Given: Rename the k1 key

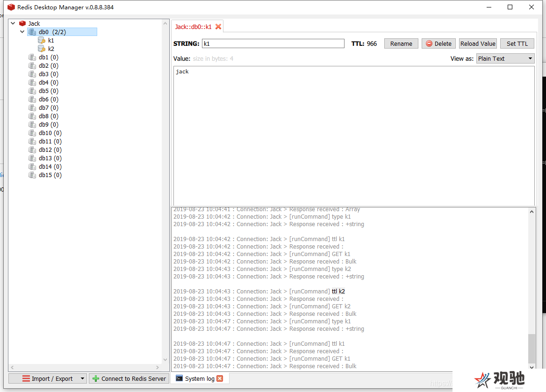Looking at the screenshot, I should tap(401, 43).
